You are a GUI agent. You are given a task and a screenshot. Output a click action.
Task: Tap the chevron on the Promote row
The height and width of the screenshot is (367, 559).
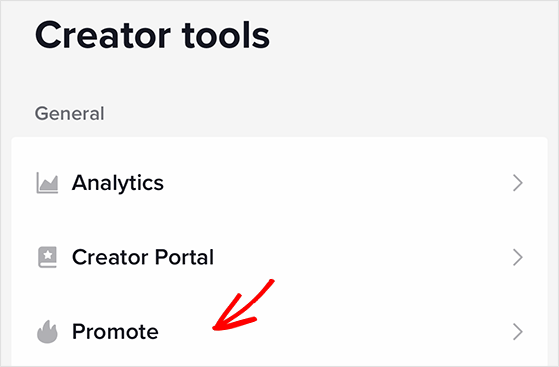(518, 332)
